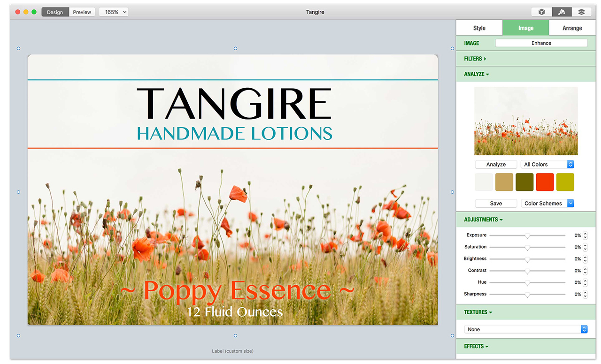The height and width of the screenshot is (364, 601).
Task: Open the layers stack icon
Action: click(x=581, y=12)
